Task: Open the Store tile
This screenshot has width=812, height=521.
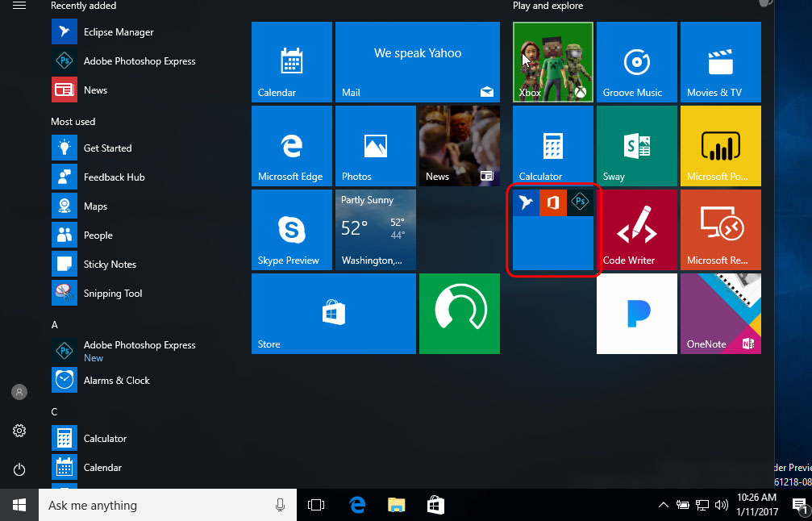Action: [334, 314]
